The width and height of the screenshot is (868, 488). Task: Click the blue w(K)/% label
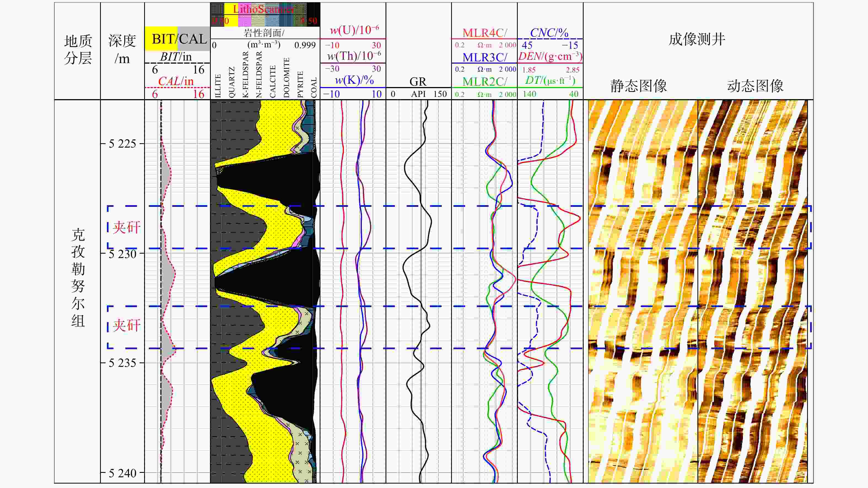[x=354, y=80]
